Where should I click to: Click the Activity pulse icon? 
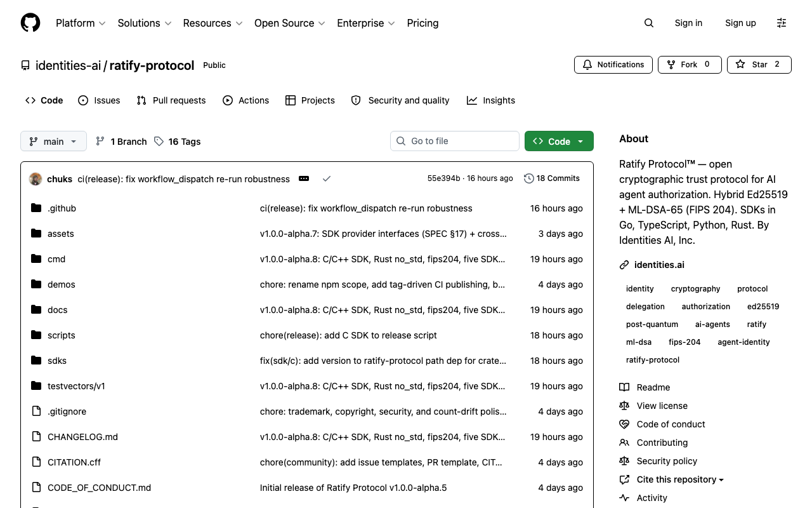(x=624, y=498)
